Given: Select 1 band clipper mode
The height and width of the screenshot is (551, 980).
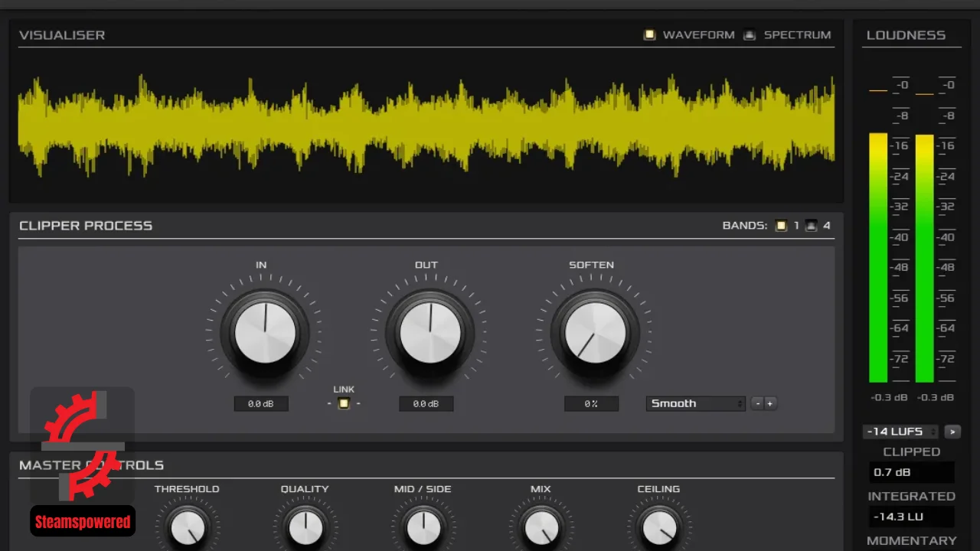Looking at the screenshot, I should pyautogui.click(x=781, y=226).
